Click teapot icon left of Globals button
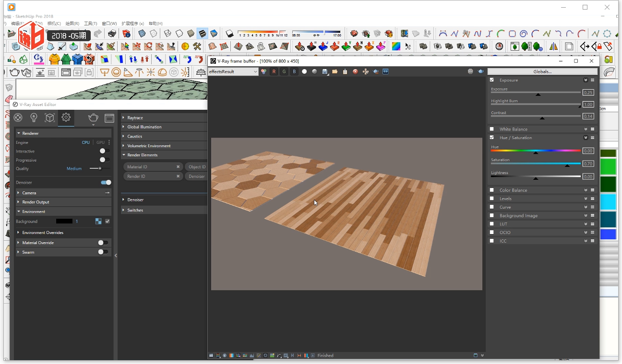The image size is (622, 364). [480, 71]
